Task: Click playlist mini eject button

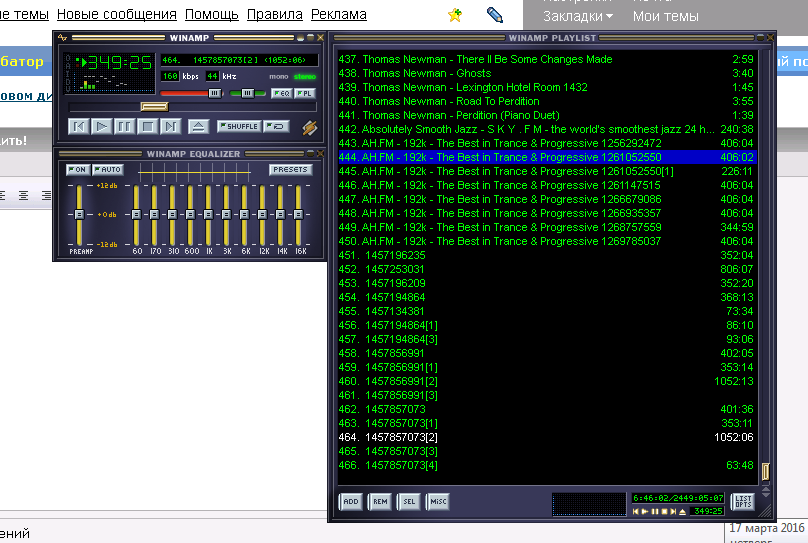Action: (x=682, y=512)
